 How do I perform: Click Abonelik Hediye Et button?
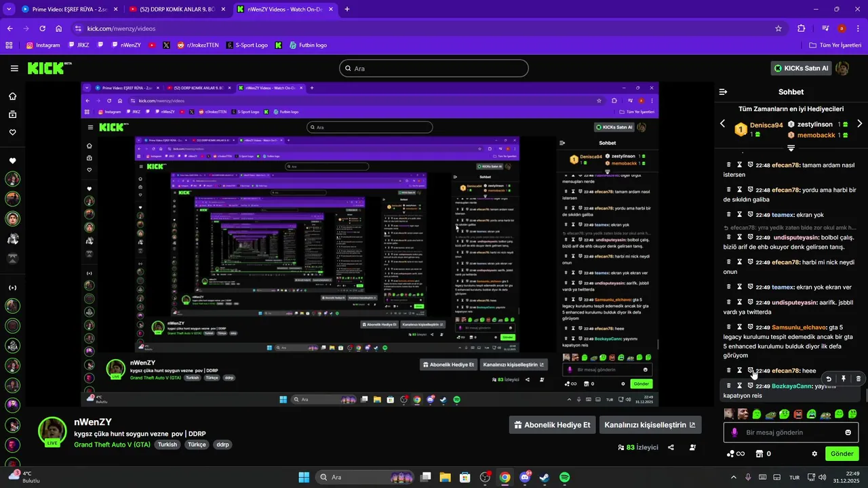click(x=553, y=425)
